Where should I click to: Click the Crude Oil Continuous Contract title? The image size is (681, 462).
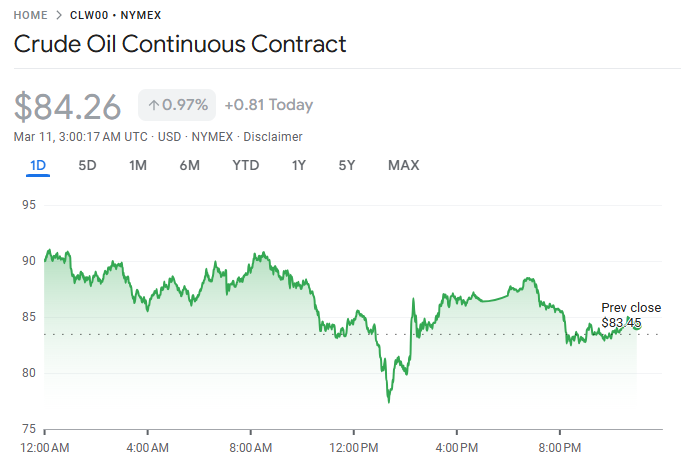click(180, 44)
